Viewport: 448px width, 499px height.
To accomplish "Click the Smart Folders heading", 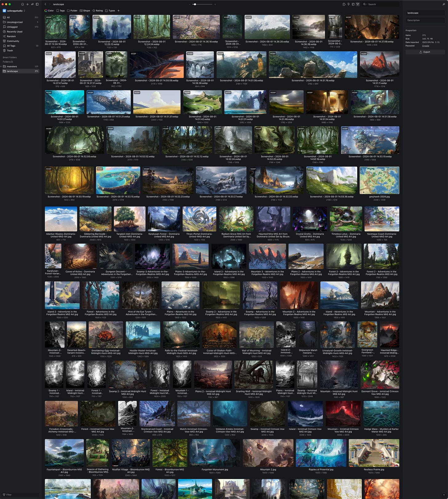I will pyautogui.click(x=10, y=57).
